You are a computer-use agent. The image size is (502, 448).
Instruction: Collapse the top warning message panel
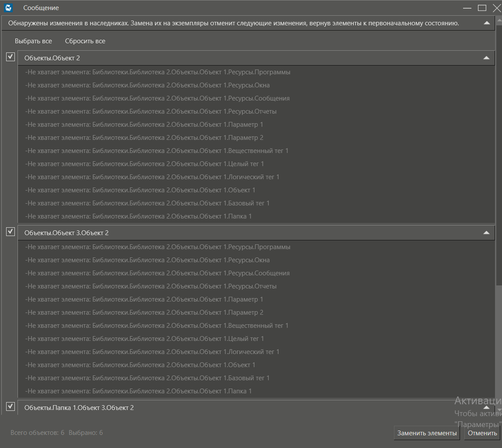tap(487, 23)
